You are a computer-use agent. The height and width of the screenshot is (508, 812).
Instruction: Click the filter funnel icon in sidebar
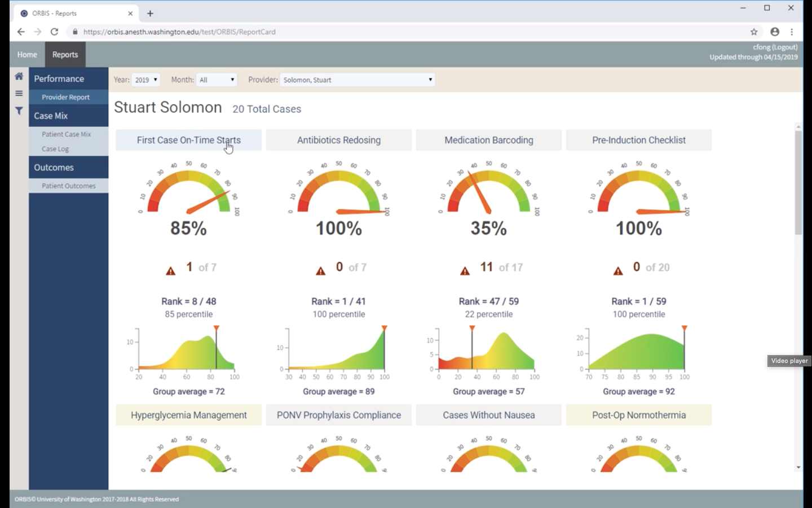(x=19, y=111)
